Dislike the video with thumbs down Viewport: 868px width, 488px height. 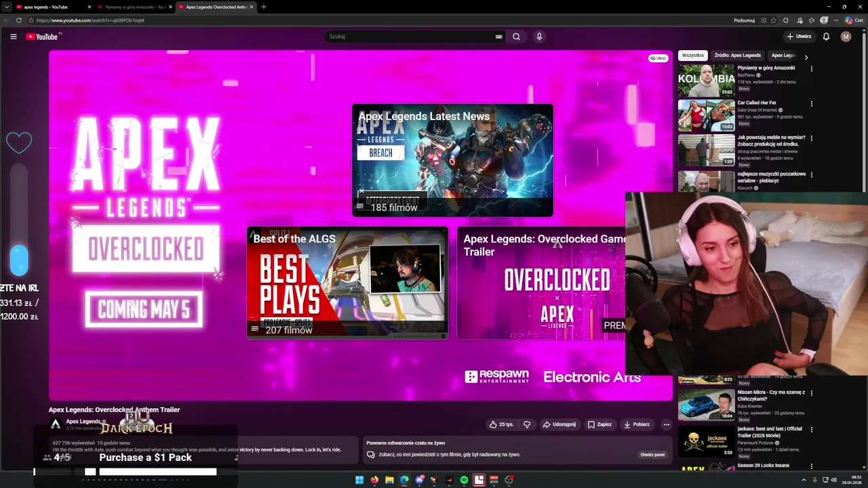527,424
